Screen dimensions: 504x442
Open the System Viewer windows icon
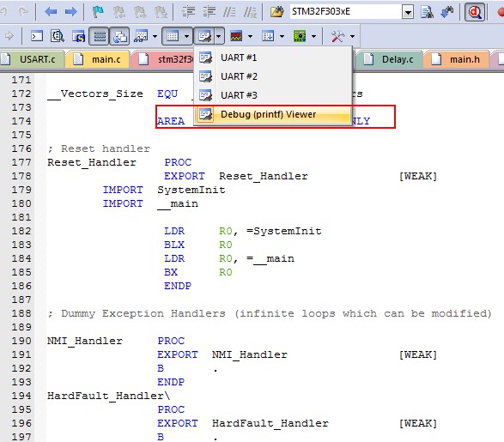click(x=300, y=36)
